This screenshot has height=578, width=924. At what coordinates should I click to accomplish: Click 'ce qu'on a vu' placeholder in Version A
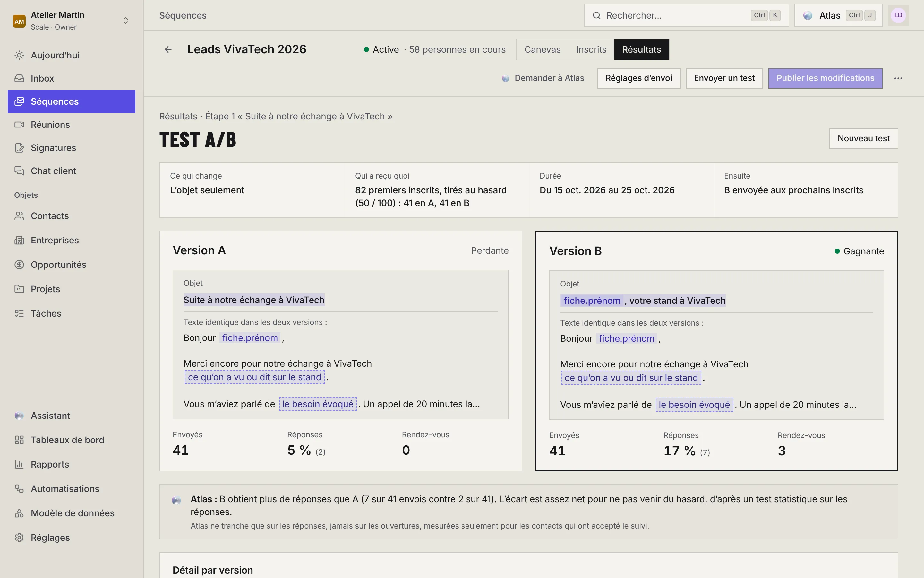[255, 377]
